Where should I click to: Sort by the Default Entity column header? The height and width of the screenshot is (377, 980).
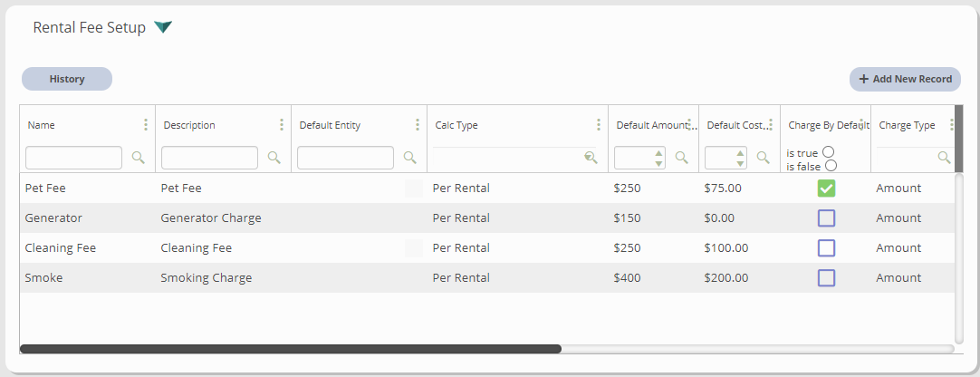(x=330, y=125)
